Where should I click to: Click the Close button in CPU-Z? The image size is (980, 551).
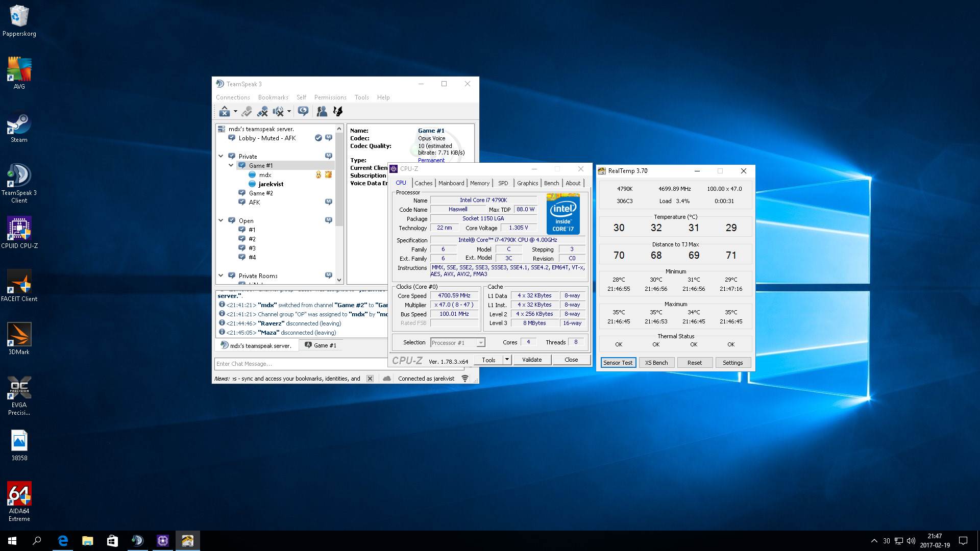tap(571, 360)
